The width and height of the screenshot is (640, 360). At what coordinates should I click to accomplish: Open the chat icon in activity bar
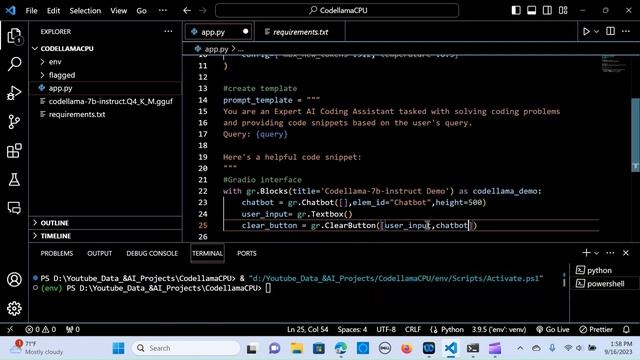[x=14, y=208]
